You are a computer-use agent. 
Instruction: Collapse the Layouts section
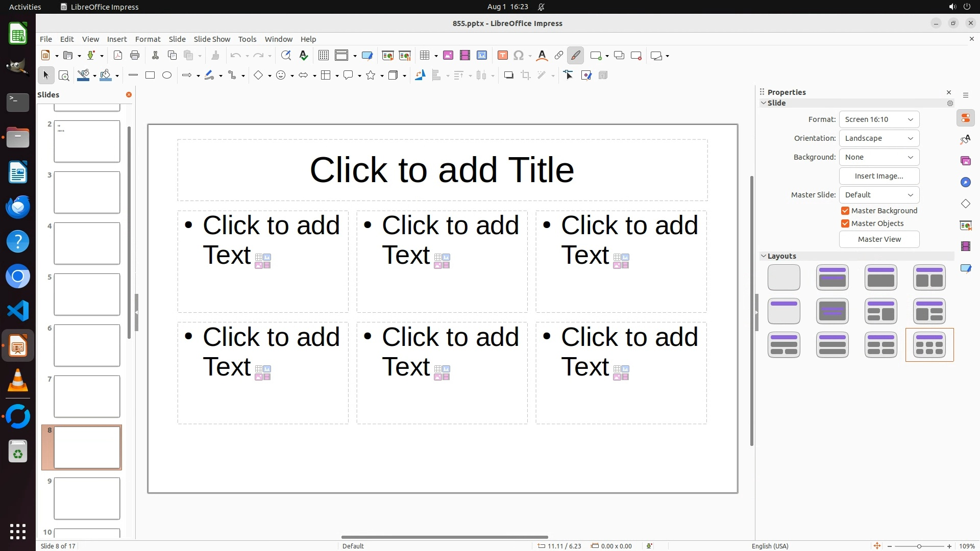coord(764,256)
